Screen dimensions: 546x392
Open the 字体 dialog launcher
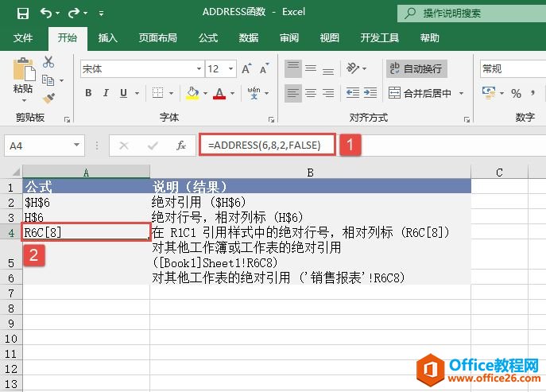(271, 119)
